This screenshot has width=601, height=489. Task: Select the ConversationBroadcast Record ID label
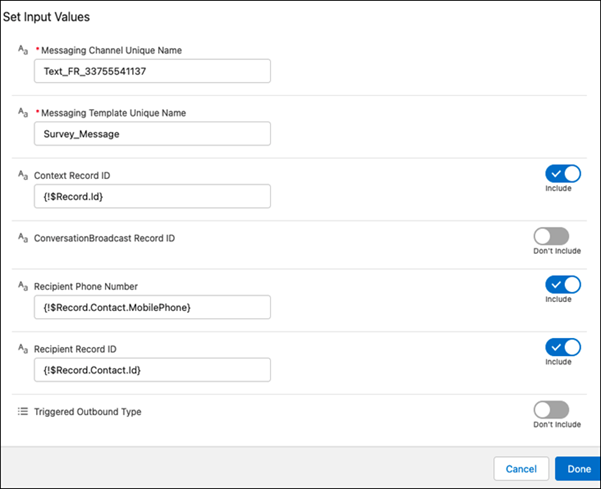pyautogui.click(x=104, y=238)
